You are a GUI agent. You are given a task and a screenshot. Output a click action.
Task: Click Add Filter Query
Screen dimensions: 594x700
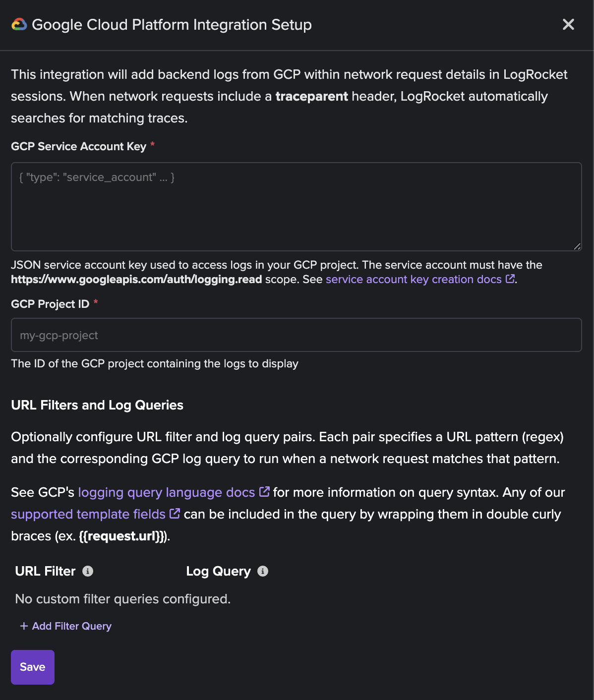[x=66, y=626]
